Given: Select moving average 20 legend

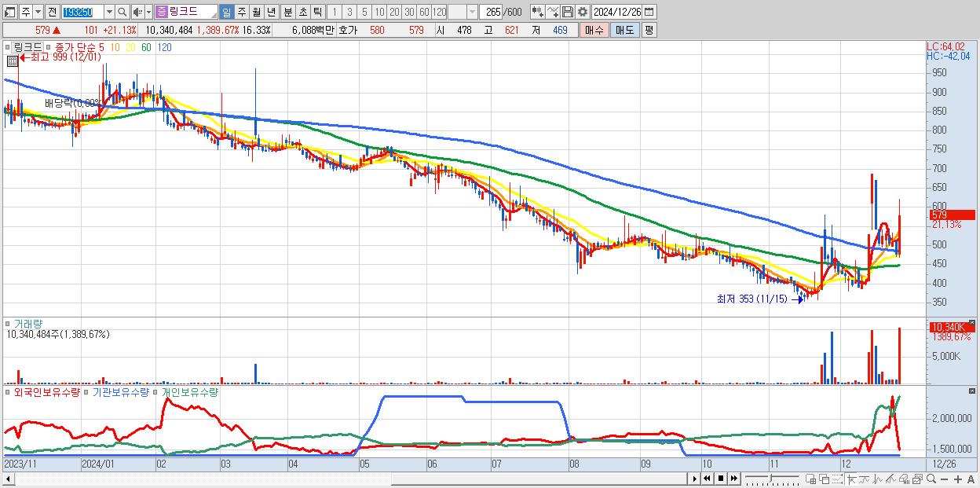Looking at the screenshot, I should point(130,47).
